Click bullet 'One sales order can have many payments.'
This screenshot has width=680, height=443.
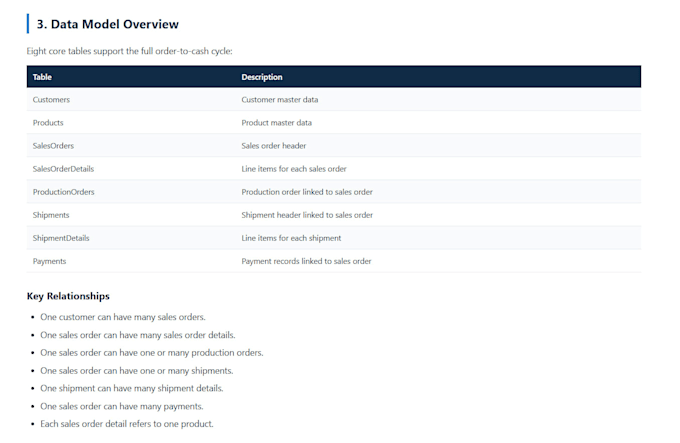121,406
